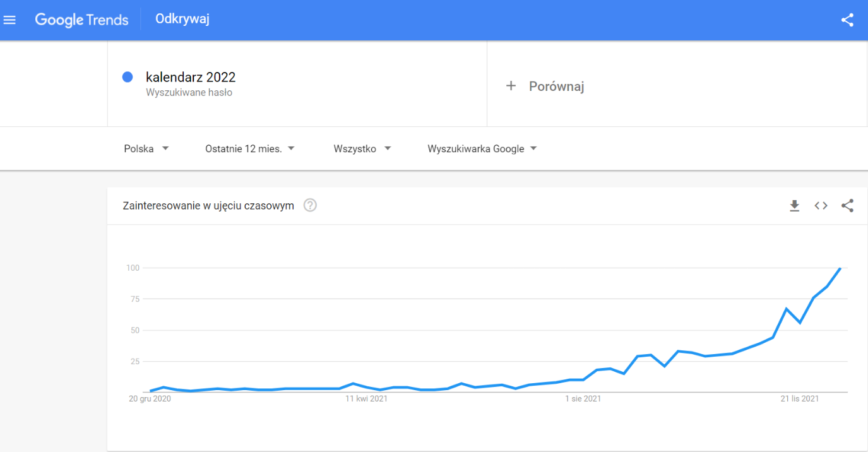
Task: Share the interest over time chart
Action: 847,205
